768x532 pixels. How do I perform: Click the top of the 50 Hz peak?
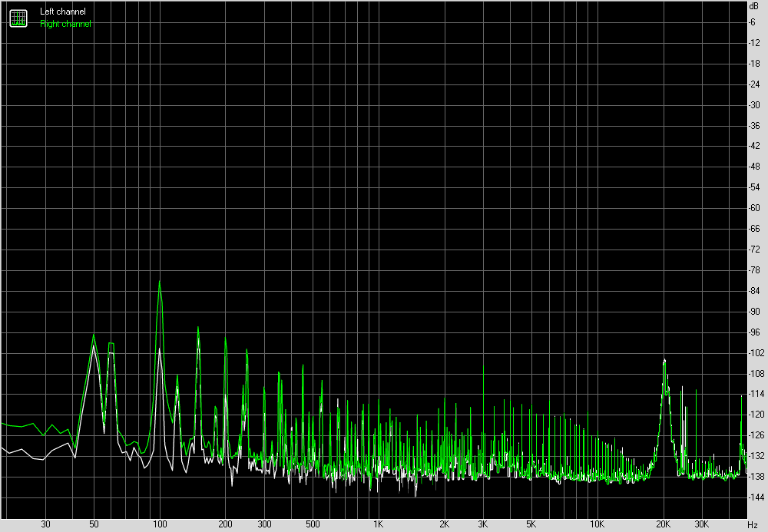[x=94, y=335]
